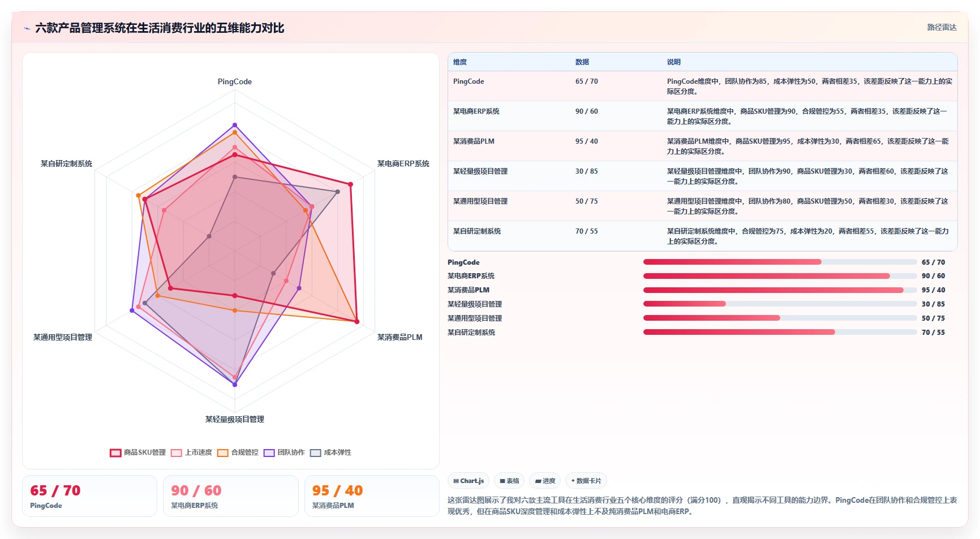Click the purple point on 某通用型项目管理 axis

132,310
